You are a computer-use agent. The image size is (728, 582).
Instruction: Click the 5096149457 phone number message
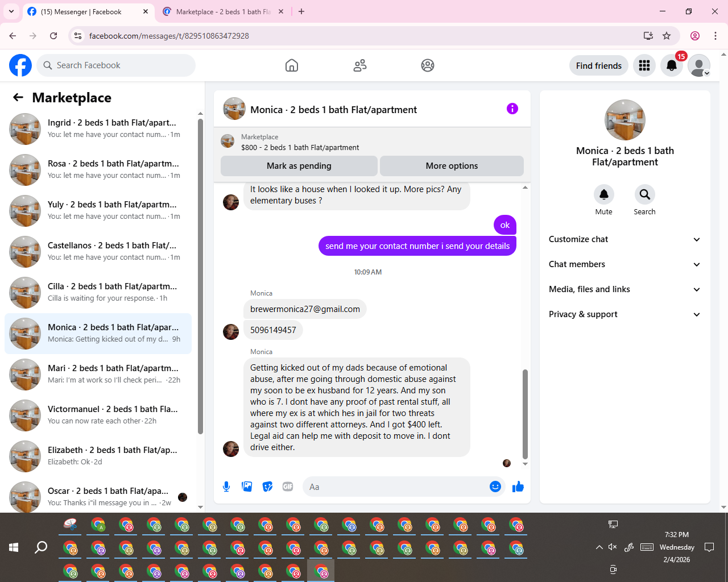273,330
